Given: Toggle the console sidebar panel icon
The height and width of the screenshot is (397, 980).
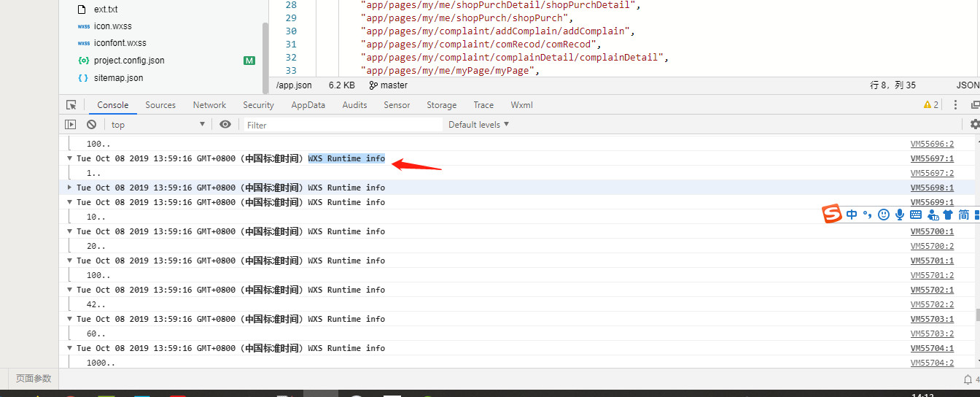Looking at the screenshot, I should [x=71, y=125].
